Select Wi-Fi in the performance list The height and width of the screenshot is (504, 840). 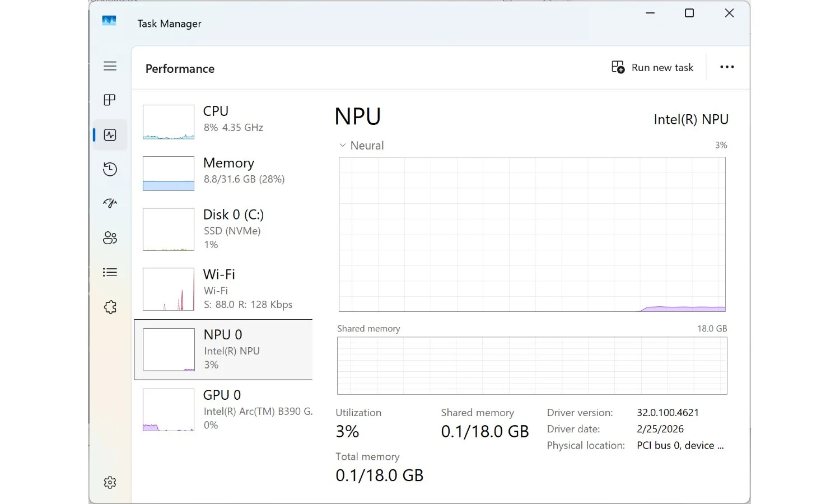pyautogui.click(x=223, y=290)
